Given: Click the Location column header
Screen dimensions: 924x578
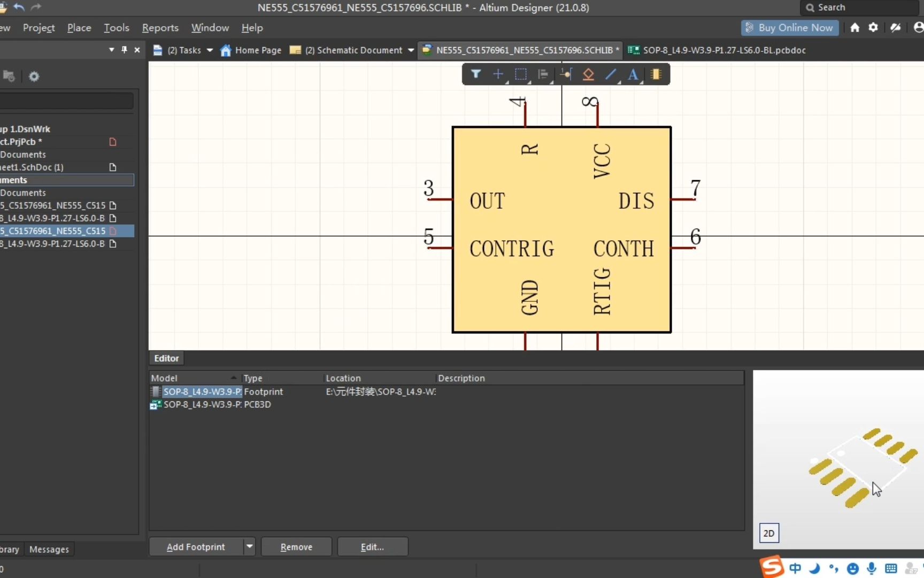Looking at the screenshot, I should coord(379,378).
